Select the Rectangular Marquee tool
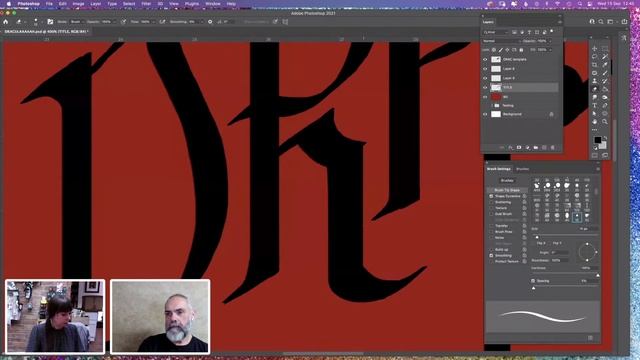This screenshot has width=640, height=360. [x=605, y=49]
